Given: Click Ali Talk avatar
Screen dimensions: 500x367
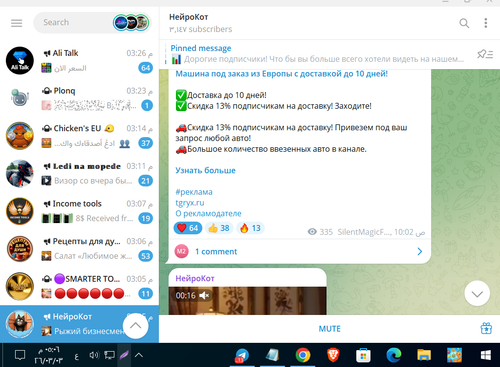Looking at the screenshot, I should point(20,60).
